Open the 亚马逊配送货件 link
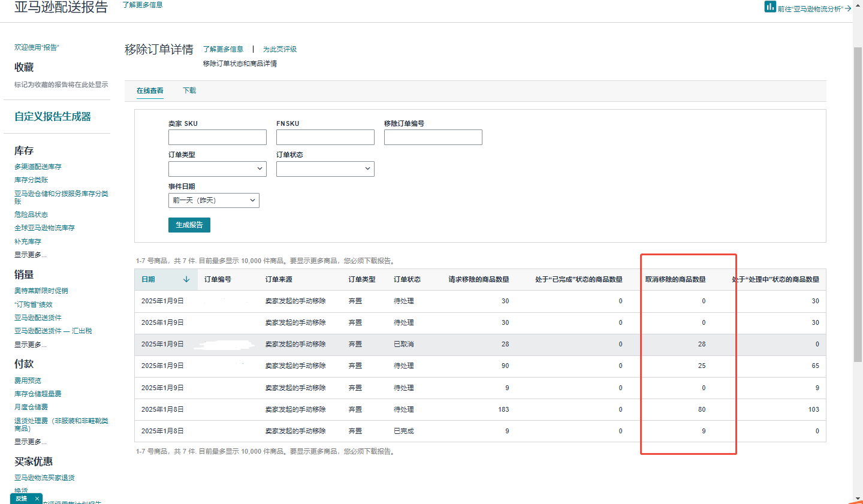Image resolution: width=863 pixels, height=504 pixels. pyautogui.click(x=38, y=318)
